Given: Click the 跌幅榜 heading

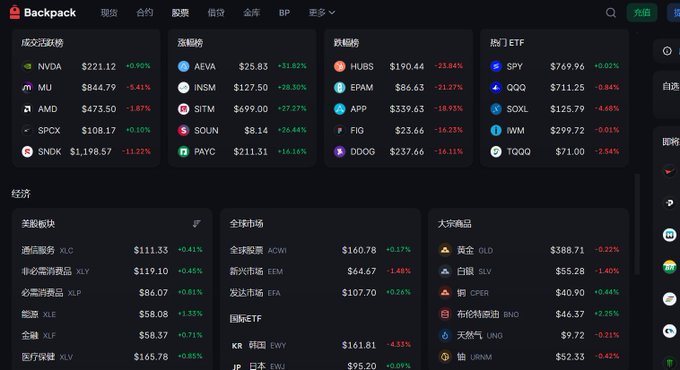Looking at the screenshot, I should (346, 43).
